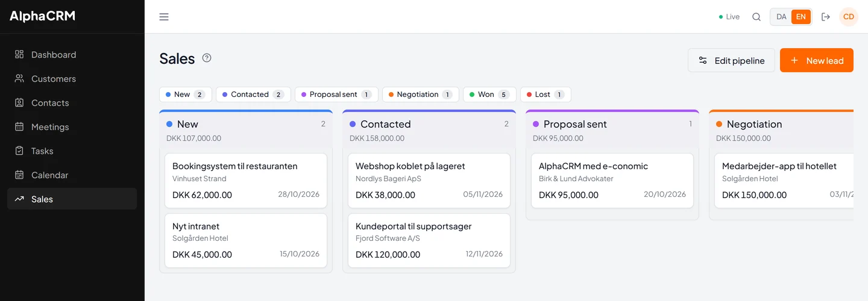The image size is (868, 301).
Task: Open Kundeportal til supportsager card
Action: coord(429,240)
